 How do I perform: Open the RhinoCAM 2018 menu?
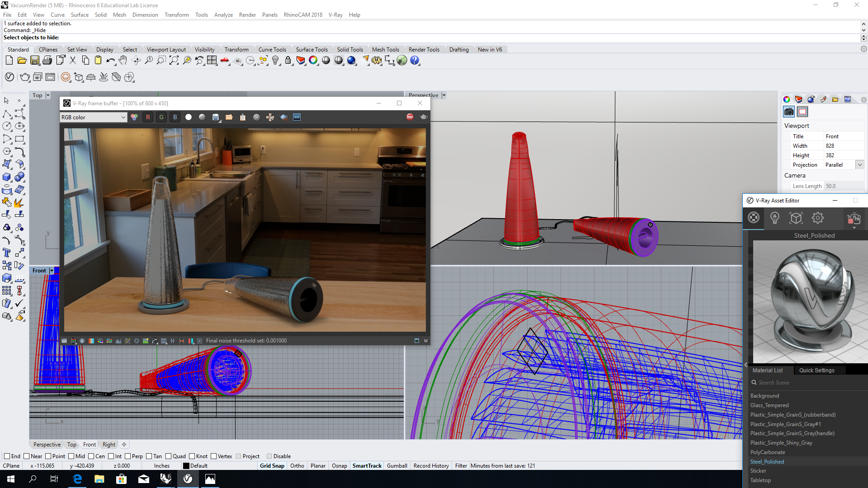303,15
